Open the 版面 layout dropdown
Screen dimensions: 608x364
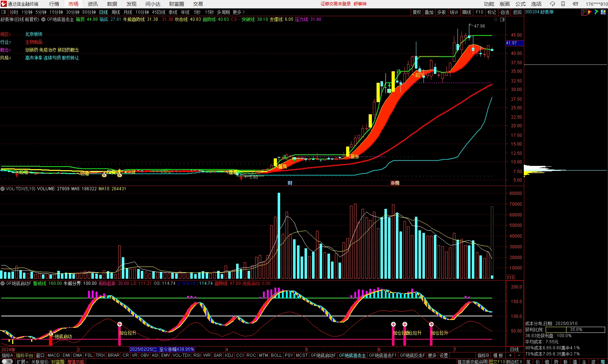pyautogui.click(x=504, y=4)
